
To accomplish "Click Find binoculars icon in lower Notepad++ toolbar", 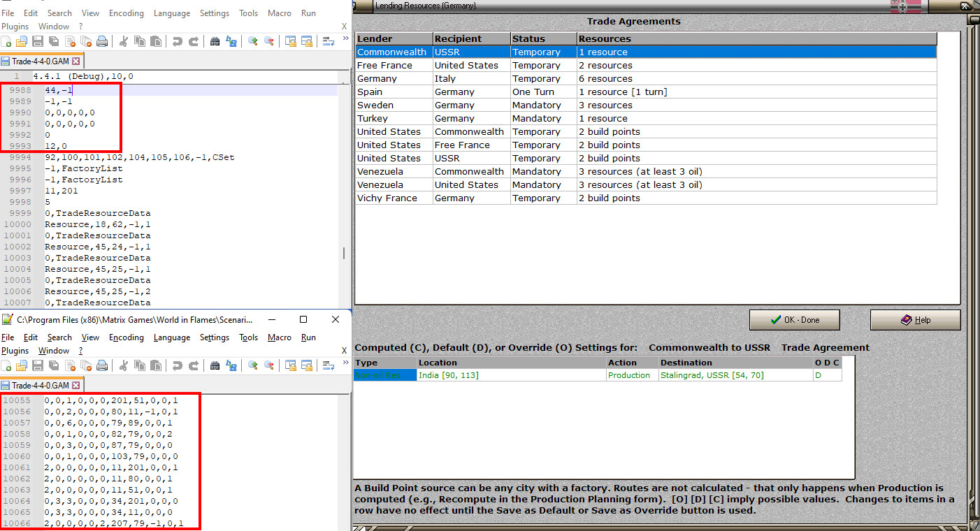I will pyautogui.click(x=215, y=365).
